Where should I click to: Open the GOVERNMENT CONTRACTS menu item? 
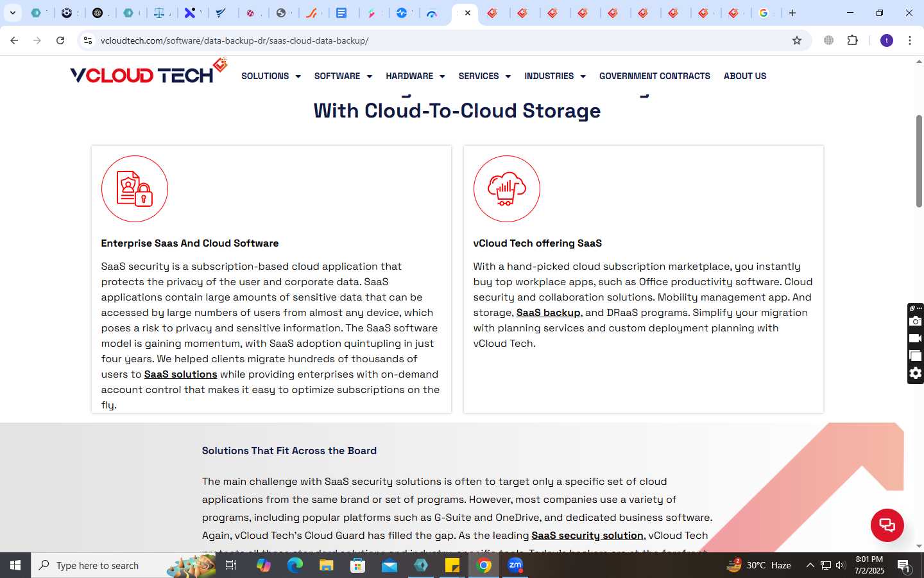pos(654,76)
